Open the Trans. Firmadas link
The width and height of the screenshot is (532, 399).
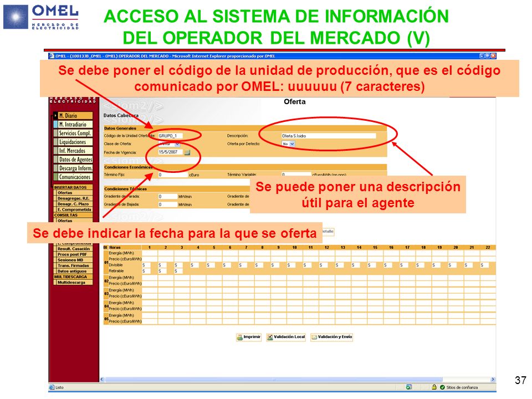click(74, 265)
